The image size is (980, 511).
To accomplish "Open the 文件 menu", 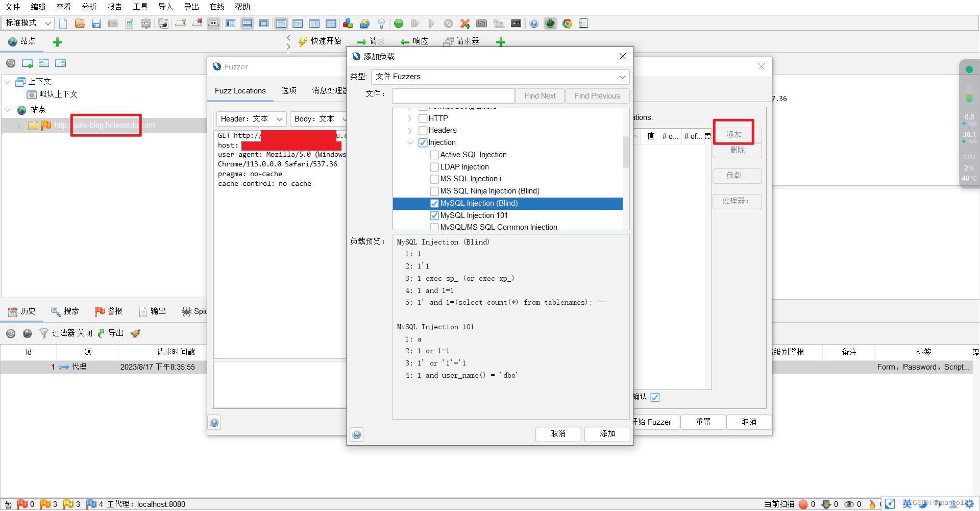I will pos(13,7).
